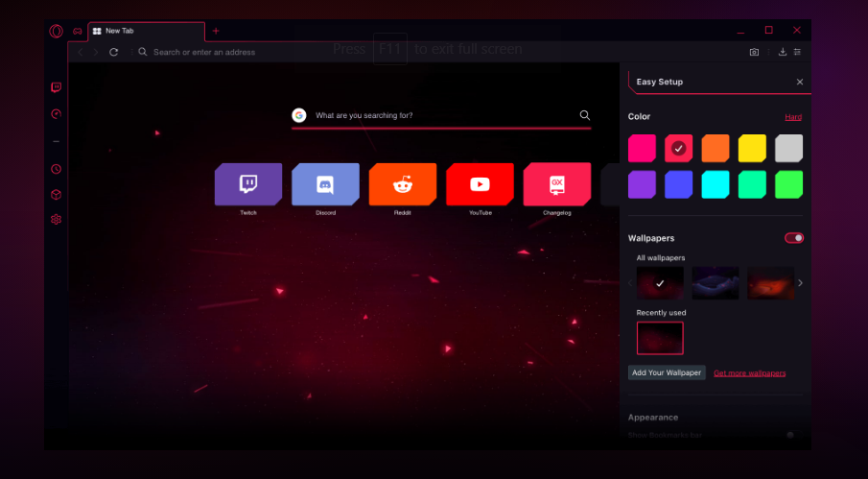Open Twitch in the sidebar
The width and height of the screenshot is (868, 479).
(x=56, y=87)
